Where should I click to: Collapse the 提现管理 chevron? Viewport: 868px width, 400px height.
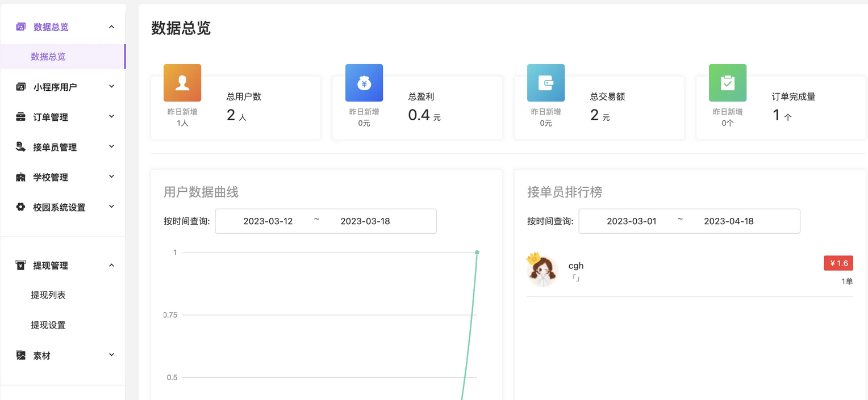(111, 265)
